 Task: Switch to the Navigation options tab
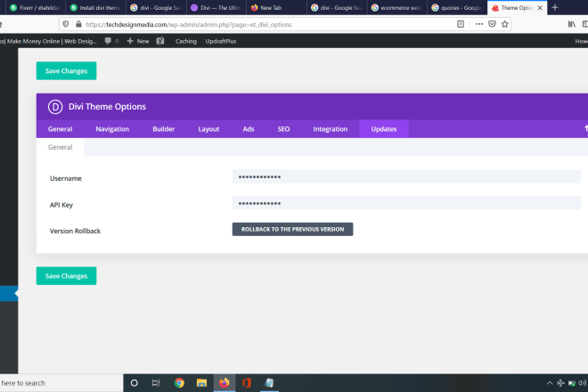tap(112, 129)
